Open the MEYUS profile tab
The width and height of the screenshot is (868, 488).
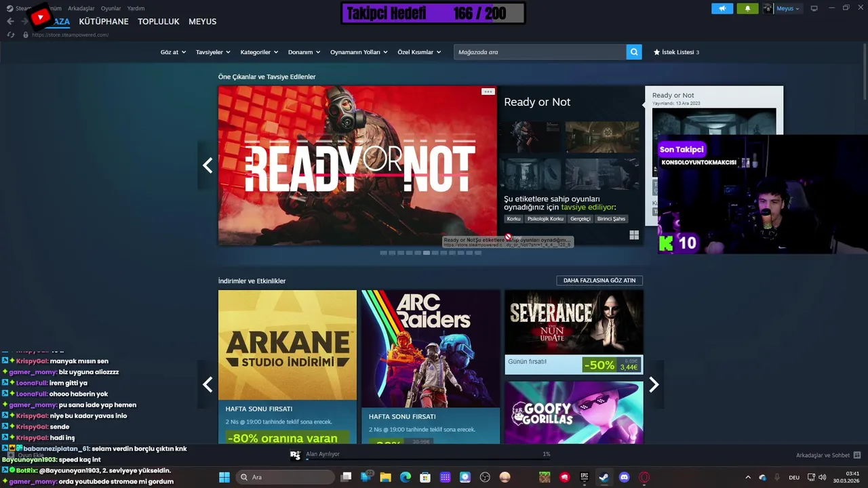pyautogui.click(x=203, y=22)
